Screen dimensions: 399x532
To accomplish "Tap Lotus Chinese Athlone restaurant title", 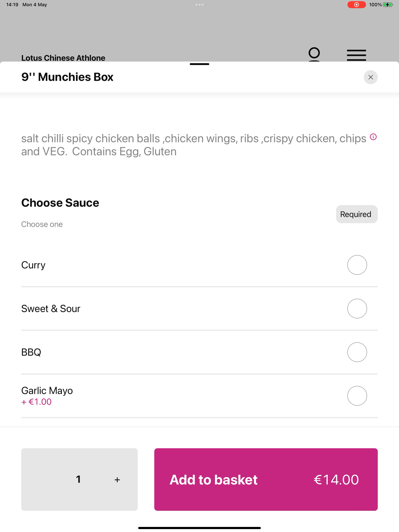I will [63, 58].
